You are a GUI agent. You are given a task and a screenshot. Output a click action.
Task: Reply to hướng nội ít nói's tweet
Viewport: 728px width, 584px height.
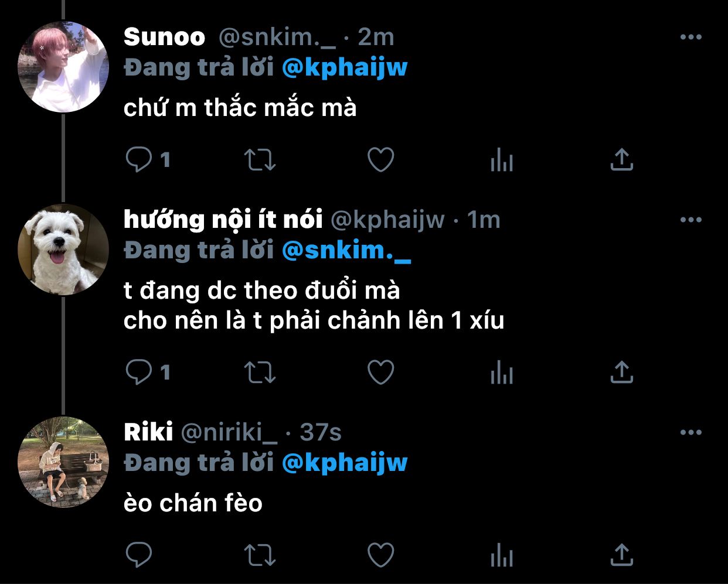139,371
